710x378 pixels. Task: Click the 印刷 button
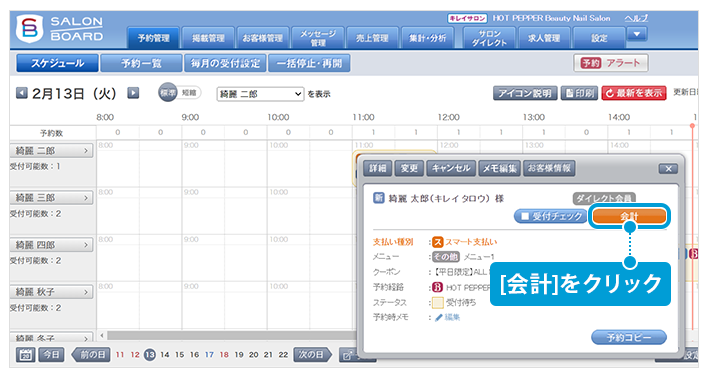point(579,93)
